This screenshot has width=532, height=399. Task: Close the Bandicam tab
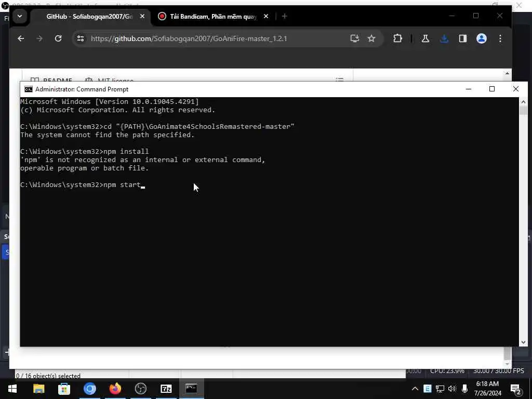[x=266, y=16]
